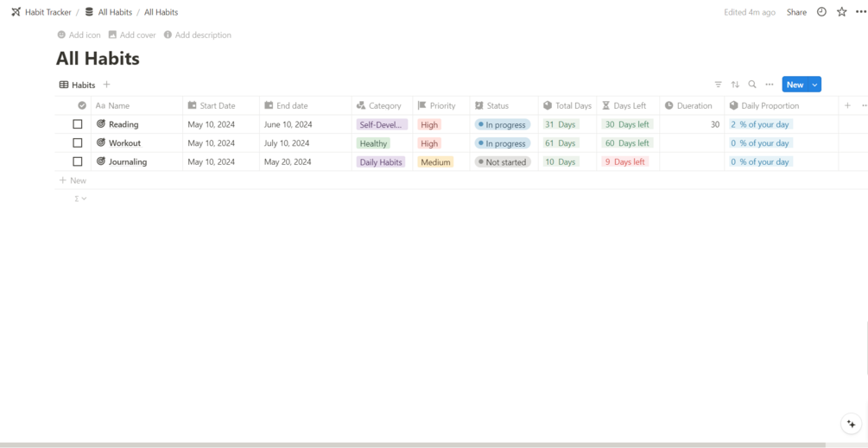Open the Dueration column header
This screenshot has width=868, height=448.
tap(692, 105)
